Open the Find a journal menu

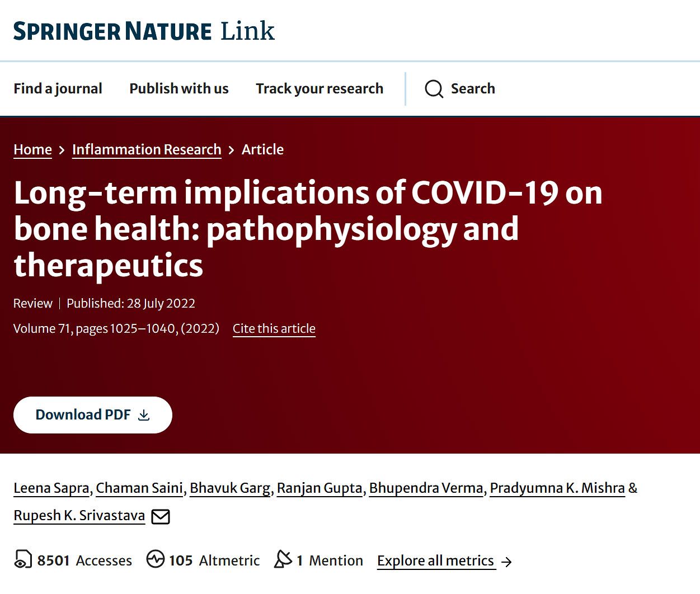click(x=58, y=88)
